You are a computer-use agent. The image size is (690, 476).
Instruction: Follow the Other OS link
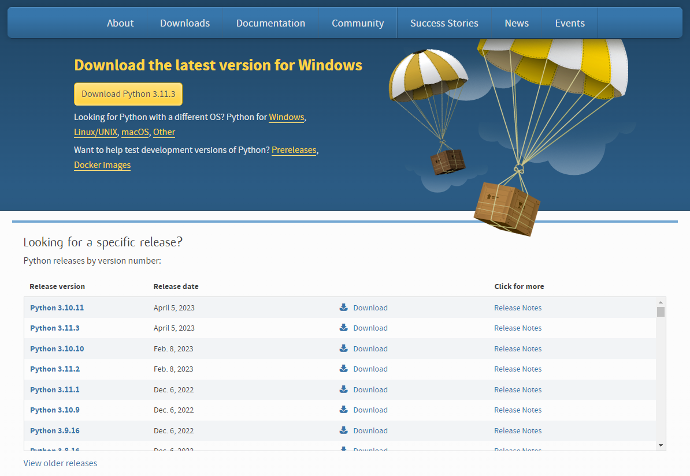(x=164, y=132)
